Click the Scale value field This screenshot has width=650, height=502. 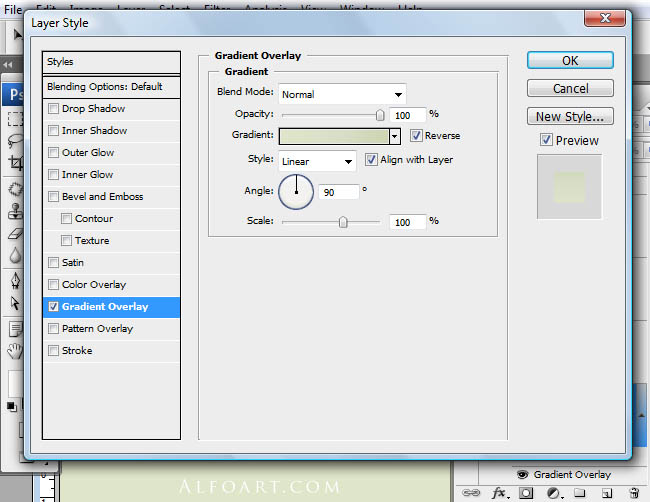[x=408, y=222]
